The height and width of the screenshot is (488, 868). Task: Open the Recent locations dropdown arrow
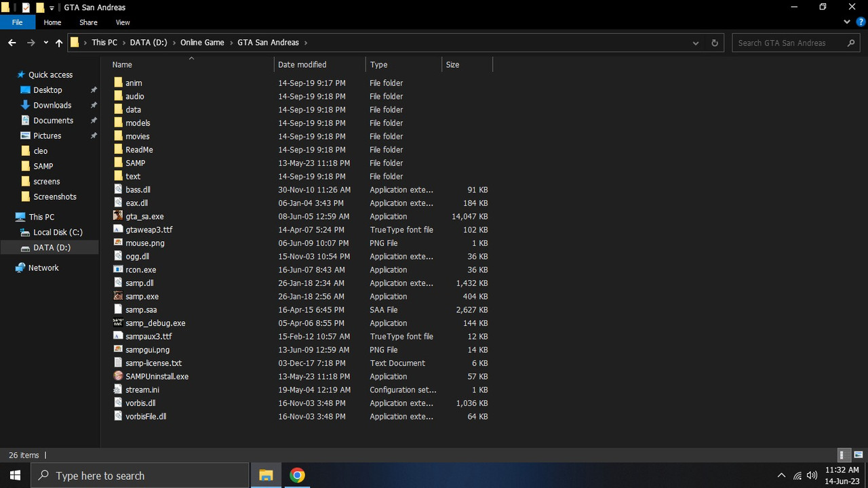(45, 43)
